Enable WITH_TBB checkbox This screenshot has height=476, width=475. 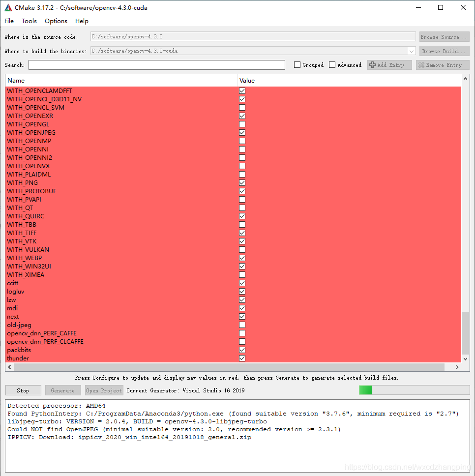242,224
